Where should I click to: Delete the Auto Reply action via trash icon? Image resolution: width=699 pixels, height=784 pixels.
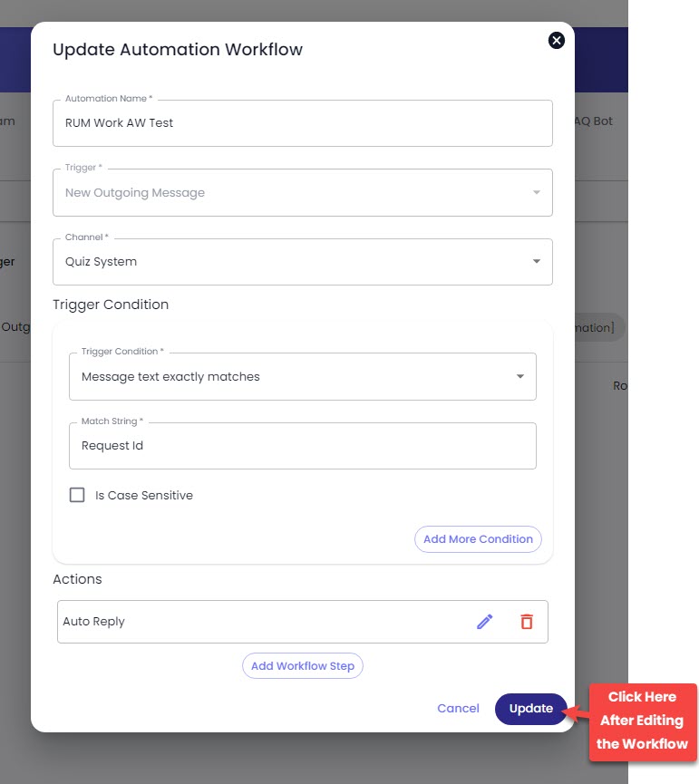tap(527, 622)
